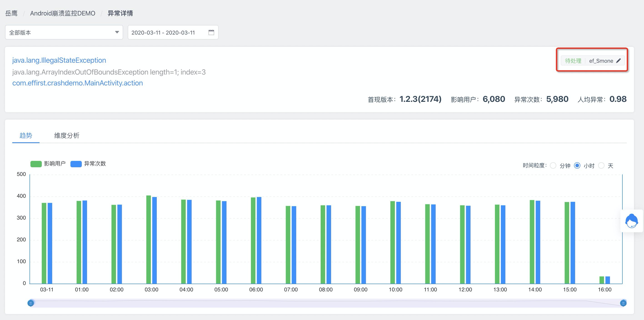
Task: Click the green bar at 03:00
Action: [x=148, y=240]
